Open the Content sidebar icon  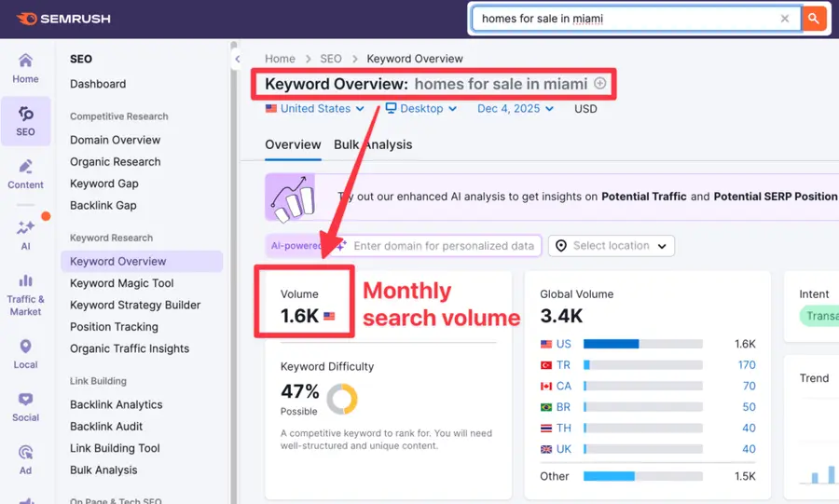tap(25, 174)
